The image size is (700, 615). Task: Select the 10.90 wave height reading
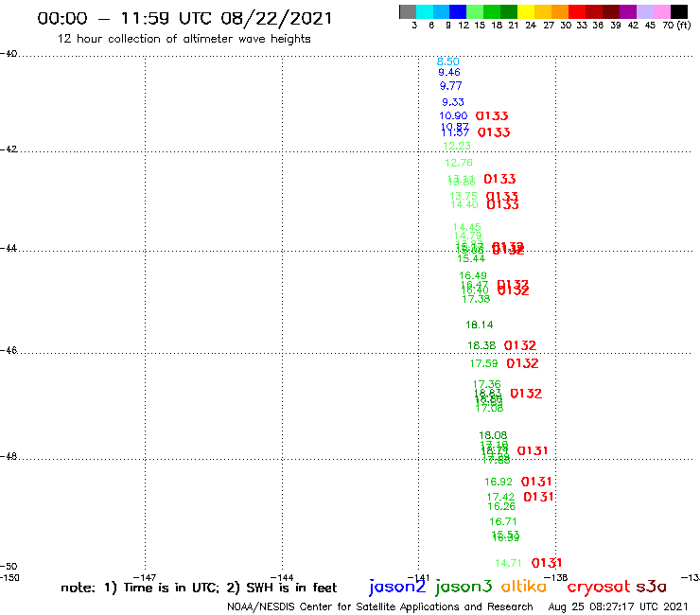[453, 116]
